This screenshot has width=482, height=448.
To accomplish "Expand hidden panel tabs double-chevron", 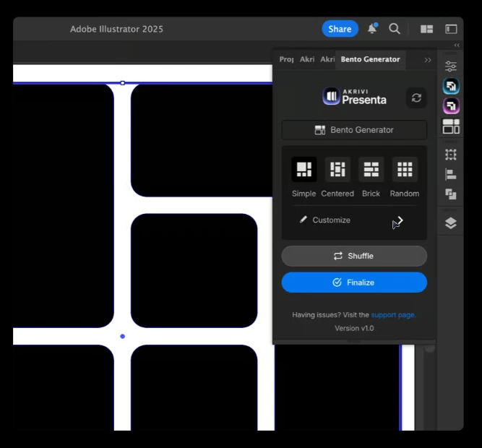I will pos(428,60).
